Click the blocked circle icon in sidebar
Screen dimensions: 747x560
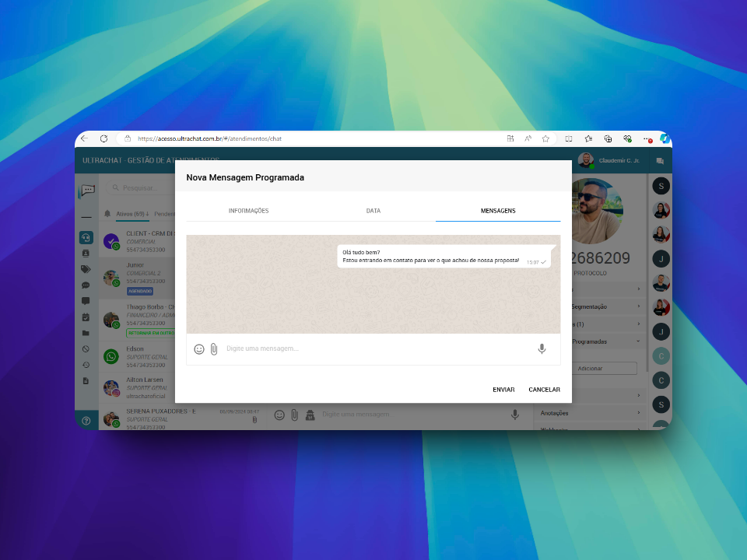(86, 349)
